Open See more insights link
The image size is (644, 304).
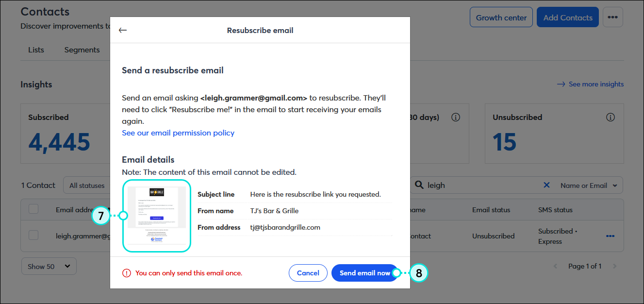tap(590, 84)
